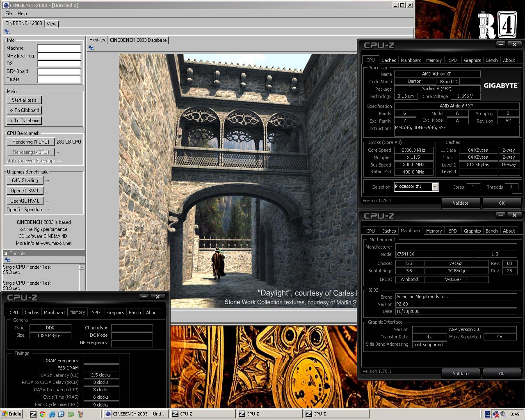This screenshot has height=420, width=525.
Task: Click the To Database button
Action: click(x=24, y=121)
